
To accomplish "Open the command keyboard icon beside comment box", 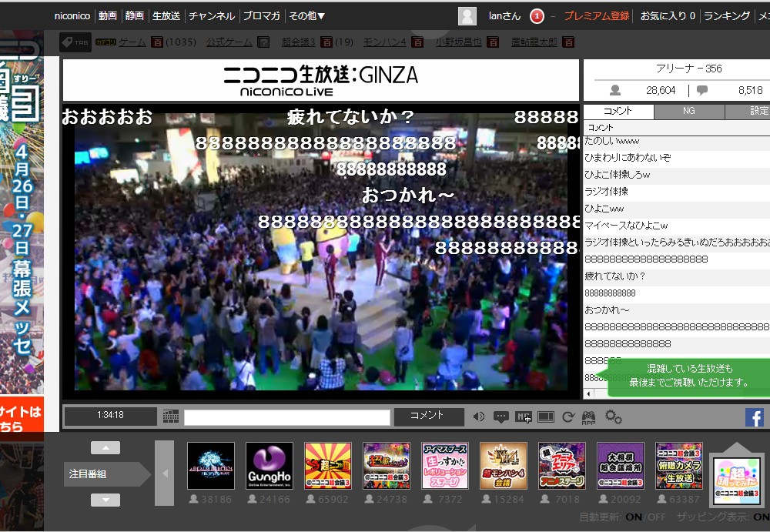I will (x=171, y=417).
